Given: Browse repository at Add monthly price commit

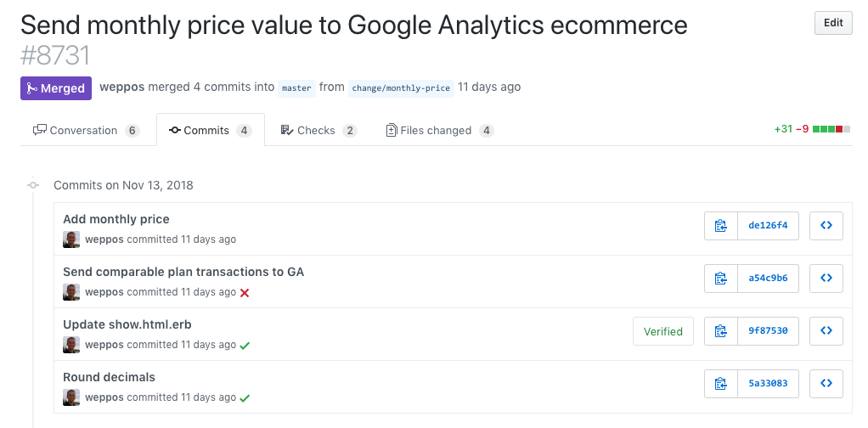Looking at the screenshot, I should pos(826,226).
